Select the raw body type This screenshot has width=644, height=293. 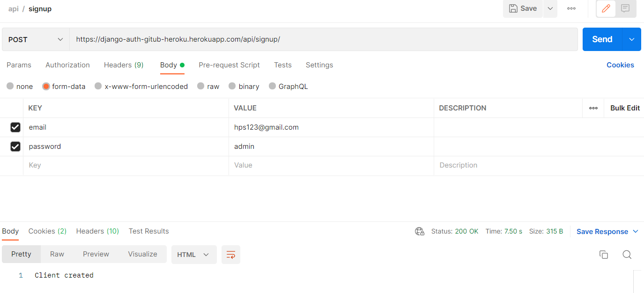click(x=208, y=86)
